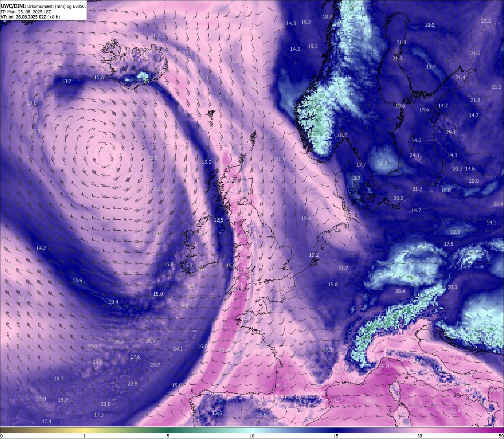Image resolution: width=504 pixels, height=439 pixels.
Task: Click the map value "16.0"
Action: point(202,346)
